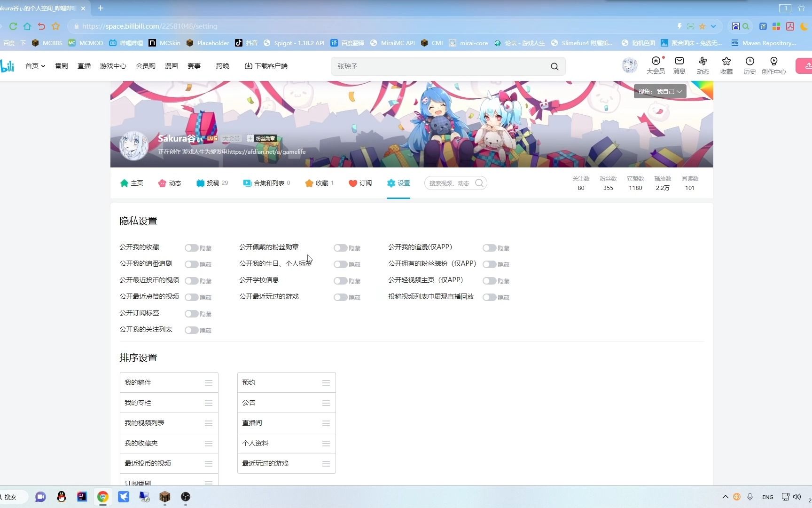The image size is (812, 508).
Task: Click the drag handle icon for 预约
Action: 326,383
